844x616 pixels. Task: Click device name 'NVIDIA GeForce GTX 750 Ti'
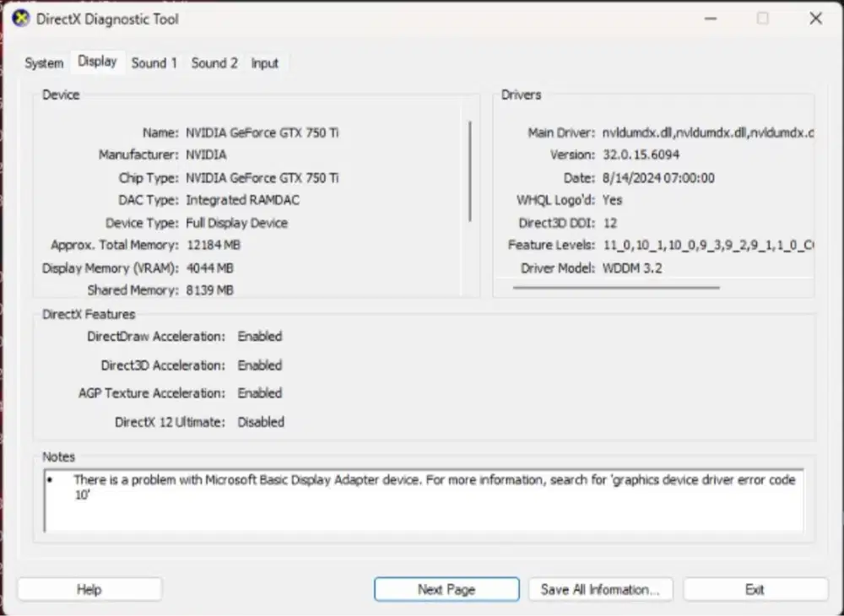pos(262,132)
